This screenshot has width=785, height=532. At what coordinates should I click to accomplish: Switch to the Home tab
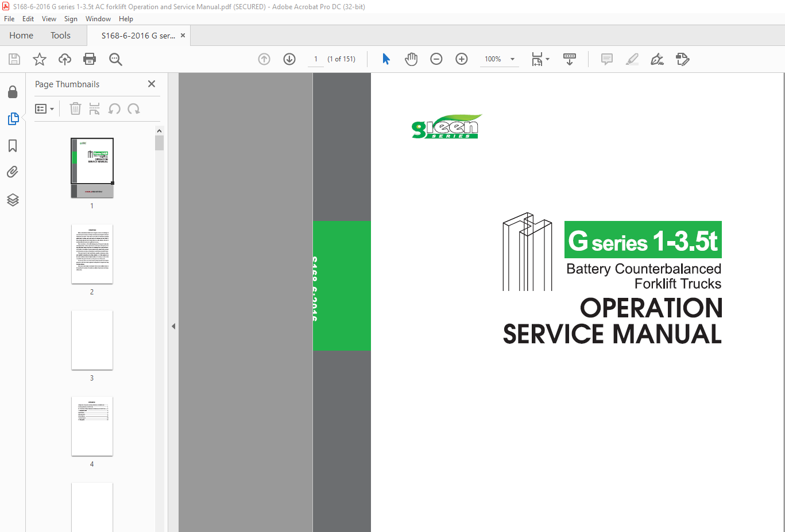pyautogui.click(x=21, y=36)
